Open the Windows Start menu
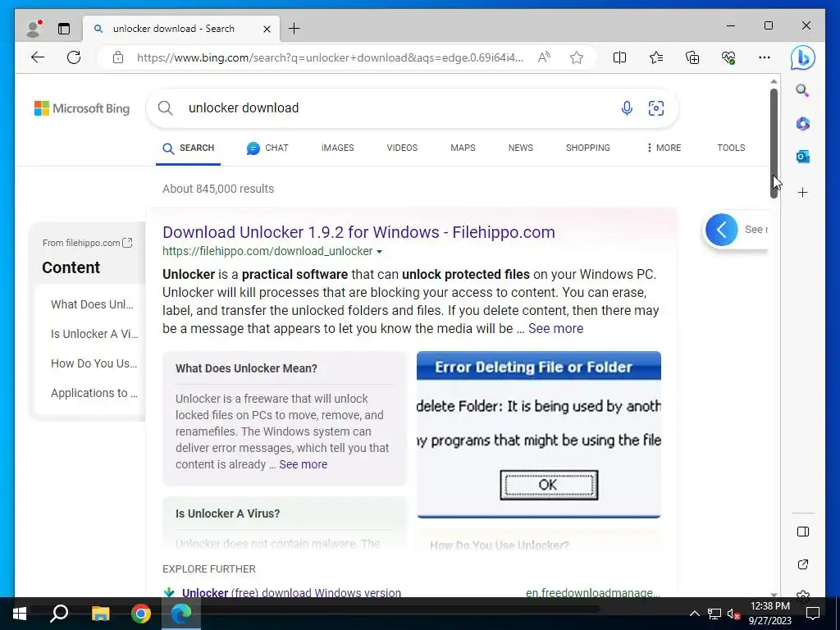Screen dimensions: 840x630 coord(20,614)
